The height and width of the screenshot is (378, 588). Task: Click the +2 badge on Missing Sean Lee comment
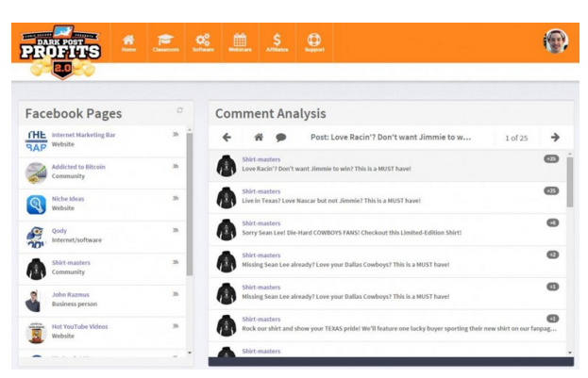click(x=553, y=255)
